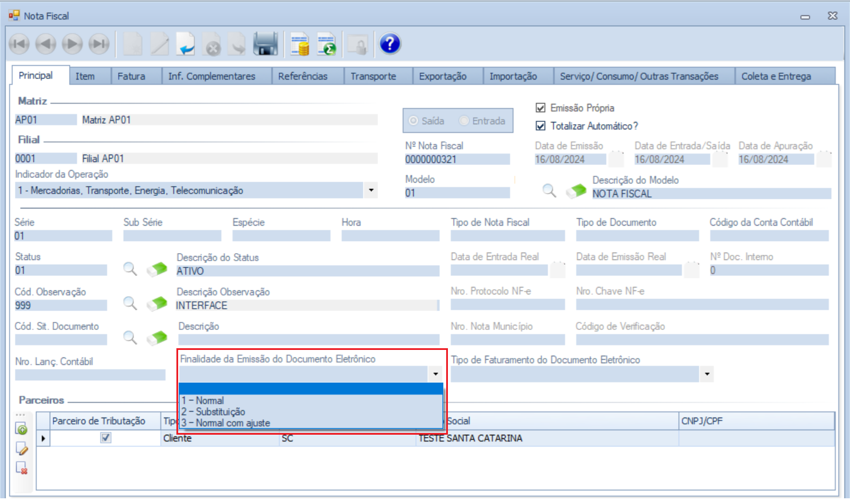
Task: Open the Inf. Complementares tab
Action: point(211,76)
